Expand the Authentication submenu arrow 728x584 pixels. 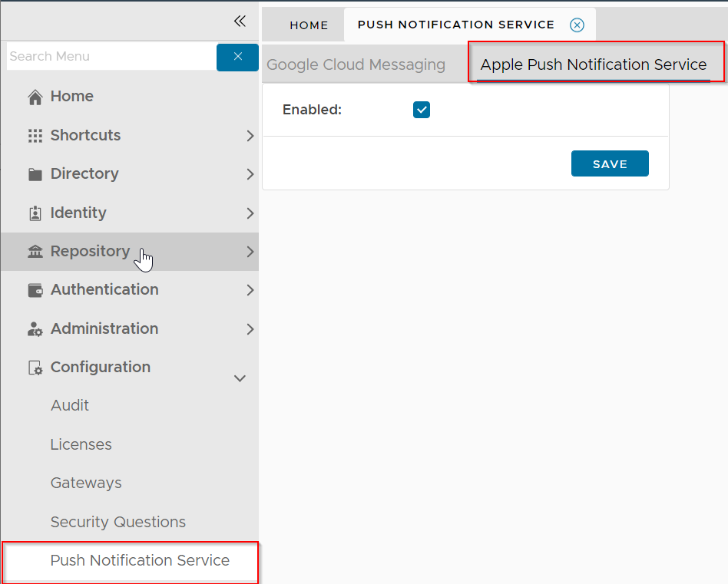point(250,290)
